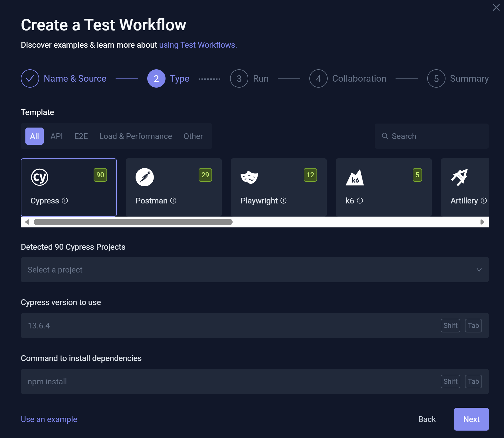Image resolution: width=504 pixels, height=438 pixels.
Task: Open the Use an example link
Action: coord(49,419)
